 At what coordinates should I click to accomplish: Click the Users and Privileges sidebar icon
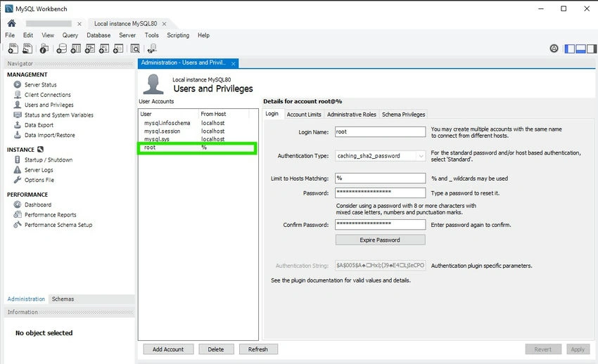point(18,104)
